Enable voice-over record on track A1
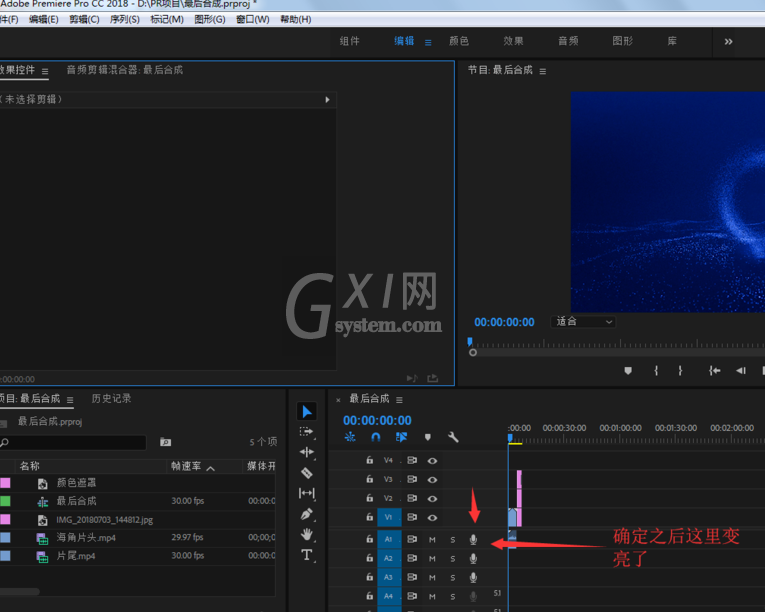Image resolution: width=765 pixels, height=612 pixels. pos(473,539)
